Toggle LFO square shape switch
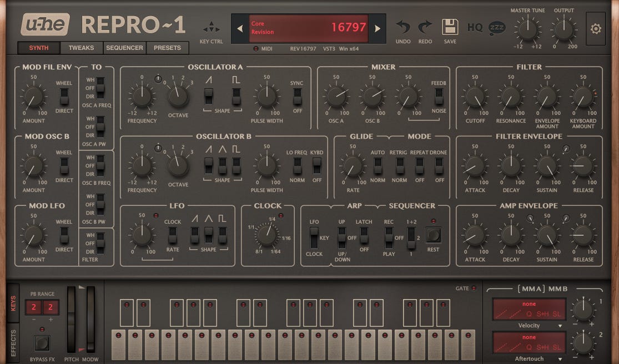 pyautogui.click(x=222, y=235)
